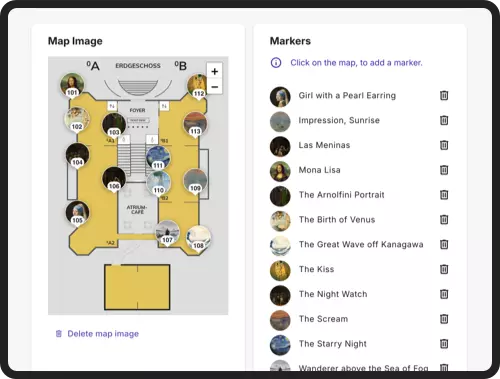
Task: Zoom in on the map with plus button
Action: click(215, 71)
